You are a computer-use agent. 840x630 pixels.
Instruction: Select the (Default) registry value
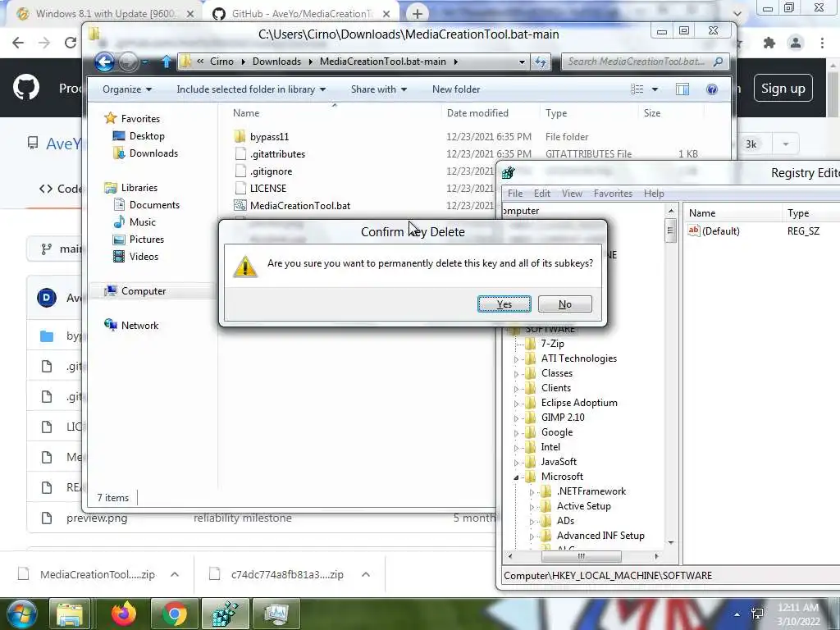pos(720,231)
